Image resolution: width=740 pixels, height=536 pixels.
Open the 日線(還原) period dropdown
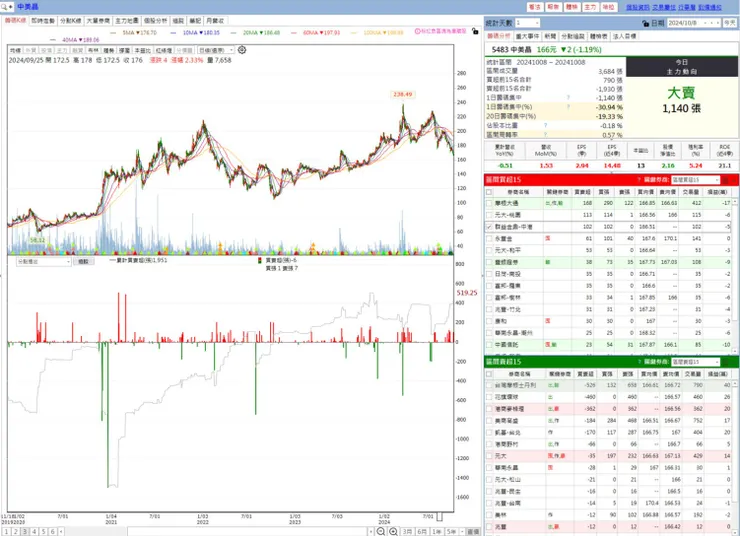pos(216,50)
